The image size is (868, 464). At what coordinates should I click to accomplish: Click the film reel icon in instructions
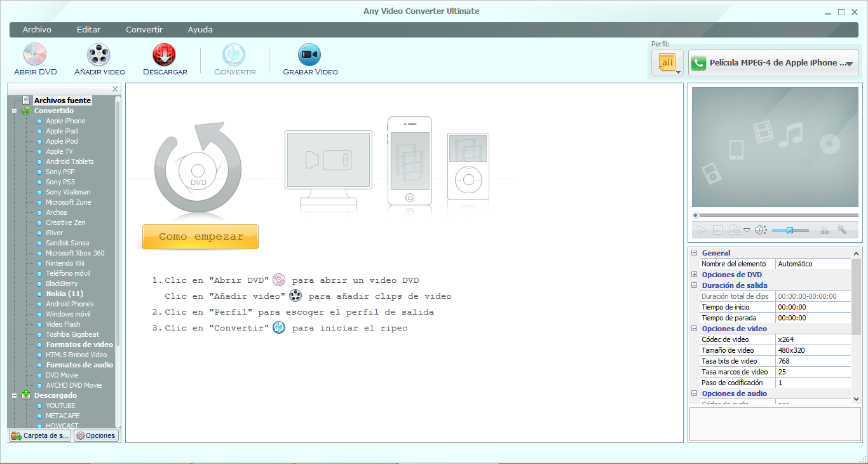(295, 296)
